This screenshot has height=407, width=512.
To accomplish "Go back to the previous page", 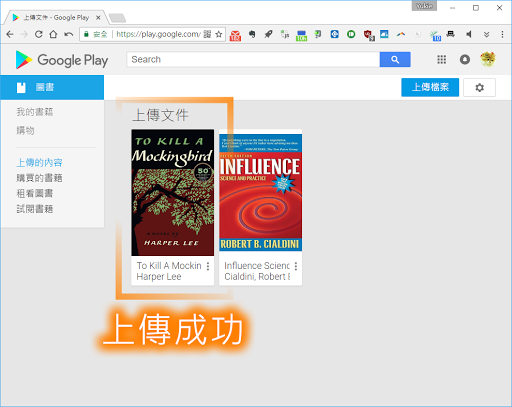I will pyautogui.click(x=10, y=34).
